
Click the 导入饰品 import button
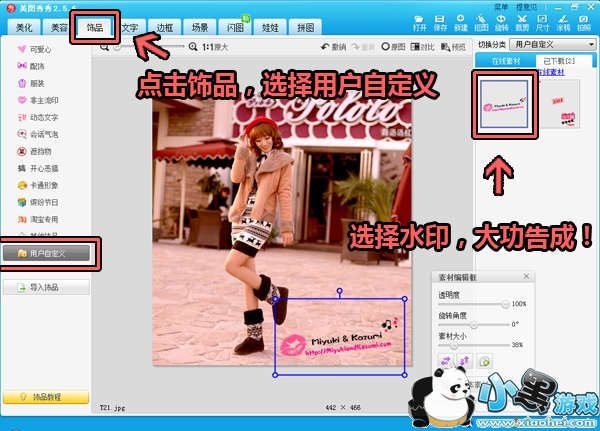[46, 287]
